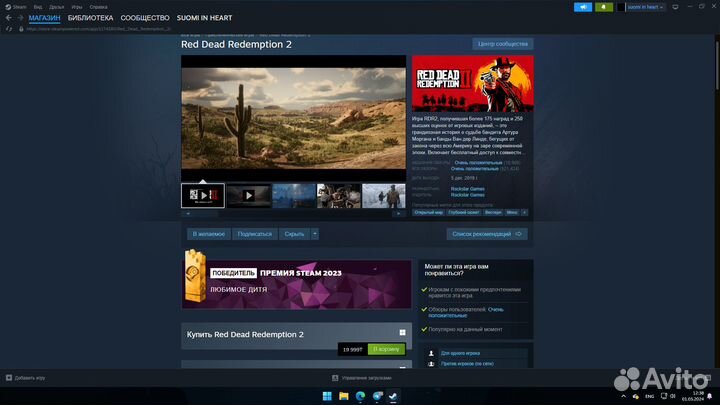Screen dimensions: 720x405
Task: Open the Друзья menu
Action: tap(56, 7)
